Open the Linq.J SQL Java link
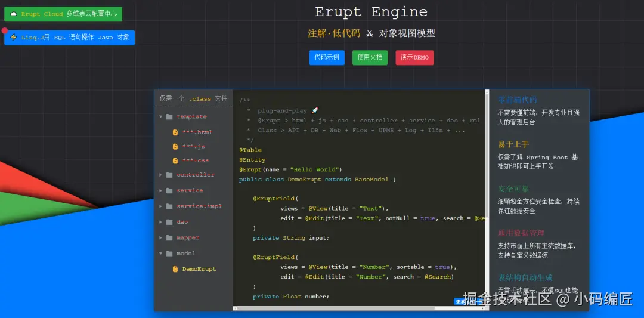Image resolution: width=644 pixels, height=318 pixels. tap(69, 38)
